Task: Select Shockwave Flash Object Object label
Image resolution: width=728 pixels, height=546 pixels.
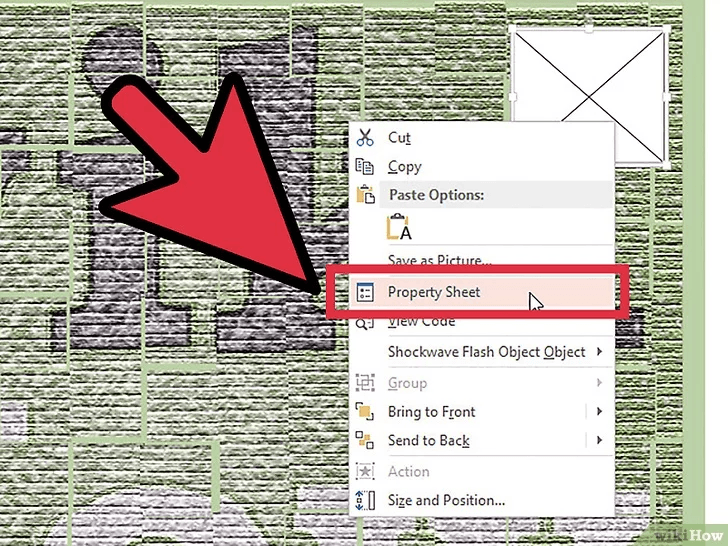Action: pos(486,352)
